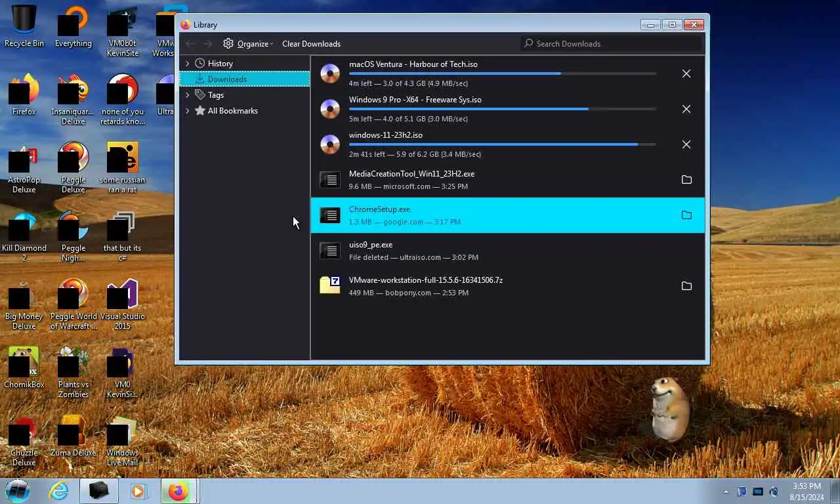Click the macOS Ventura disc icon
This screenshot has height=504, width=840.
coord(330,73)
